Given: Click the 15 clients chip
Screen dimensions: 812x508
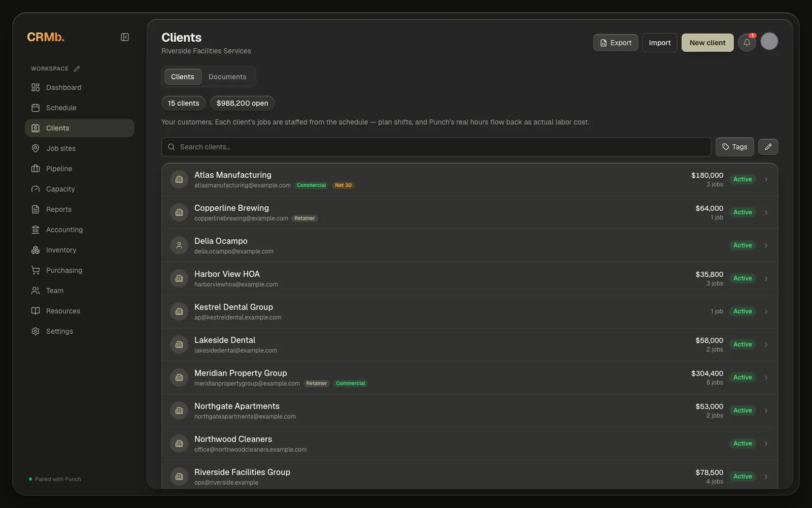Looking at the screenshot, I should pyautogui.click(x=184, y=103).
